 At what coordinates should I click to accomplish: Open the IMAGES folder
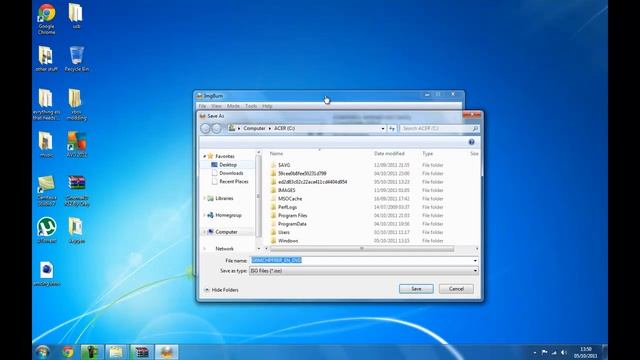(286, 190)
